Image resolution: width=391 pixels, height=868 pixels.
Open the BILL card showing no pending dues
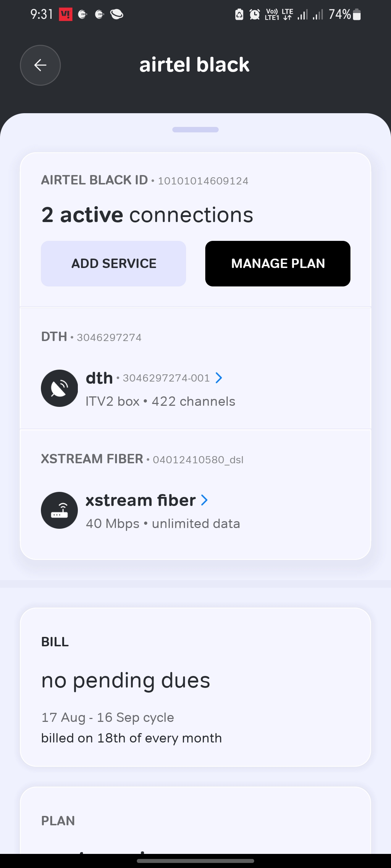195,687
